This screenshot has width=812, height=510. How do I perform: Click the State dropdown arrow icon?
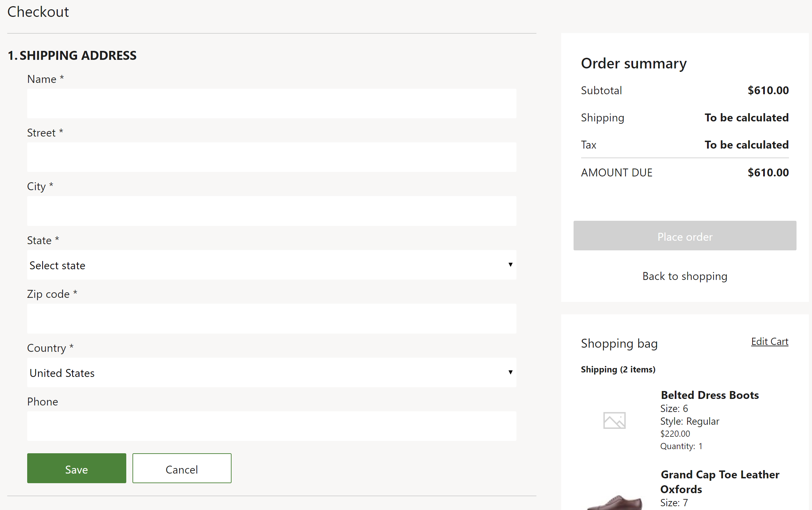(x=511, y=264)
